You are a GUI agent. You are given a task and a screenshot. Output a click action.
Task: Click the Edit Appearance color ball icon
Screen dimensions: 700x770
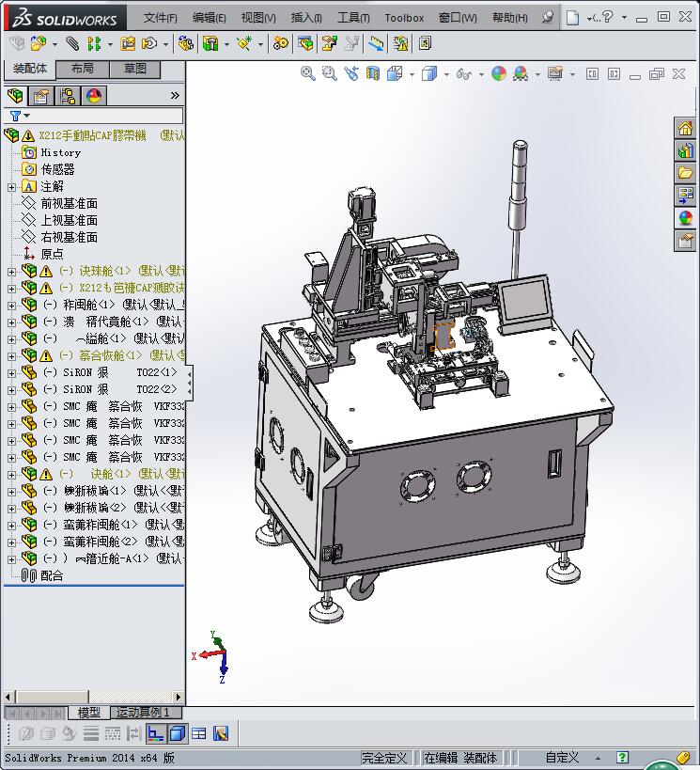[499, 73]
